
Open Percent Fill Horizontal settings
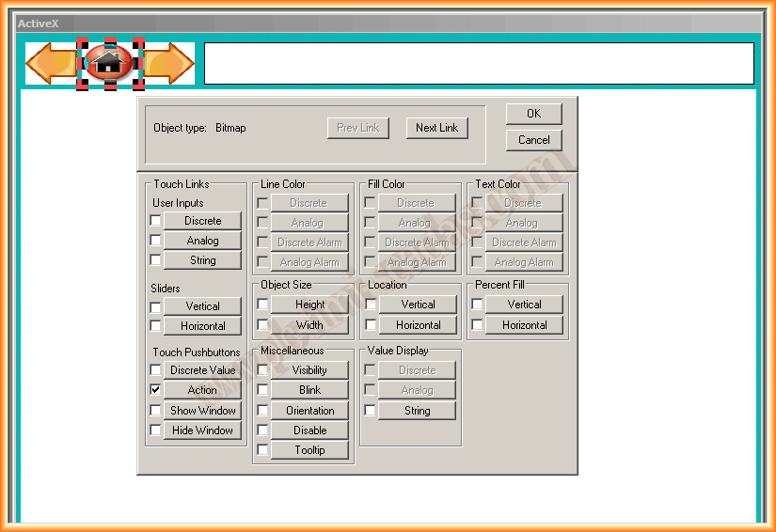[524, 325]
